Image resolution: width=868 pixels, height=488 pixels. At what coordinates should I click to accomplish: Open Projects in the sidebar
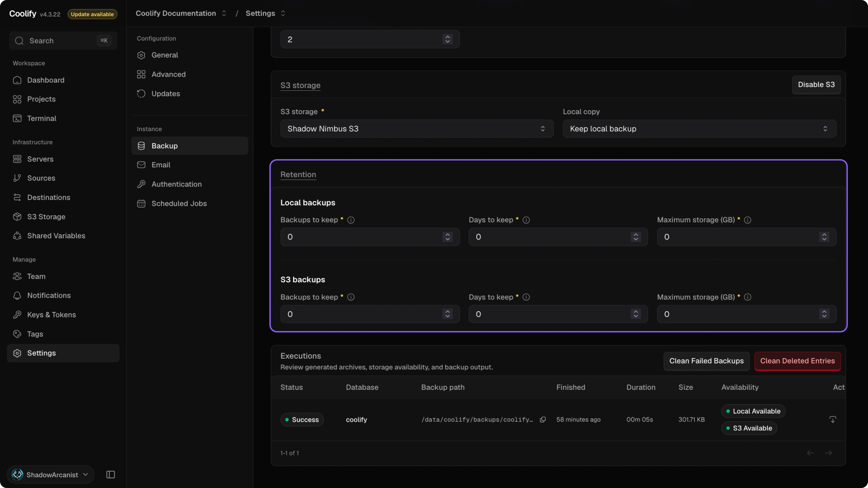point(63,99)
